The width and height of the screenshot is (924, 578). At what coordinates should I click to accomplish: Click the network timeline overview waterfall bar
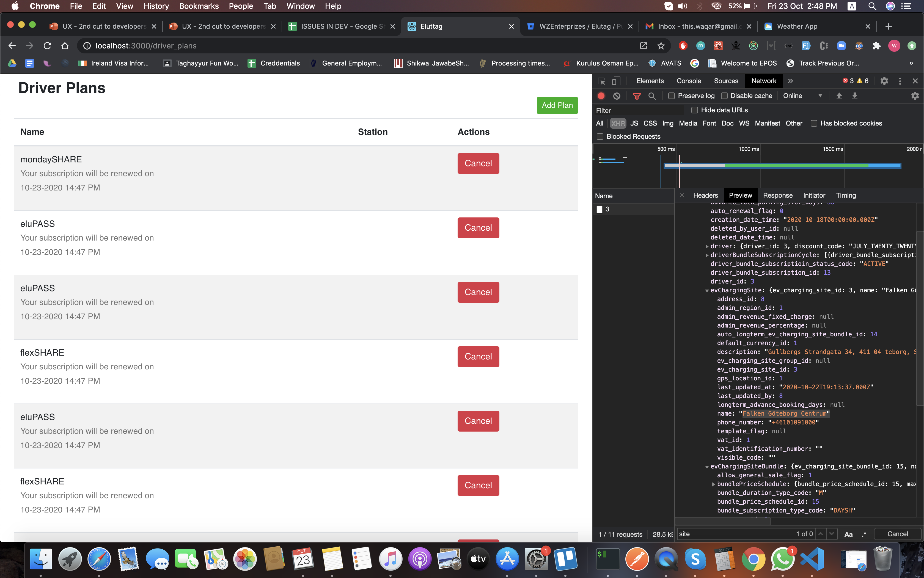[x=782, y=166]
